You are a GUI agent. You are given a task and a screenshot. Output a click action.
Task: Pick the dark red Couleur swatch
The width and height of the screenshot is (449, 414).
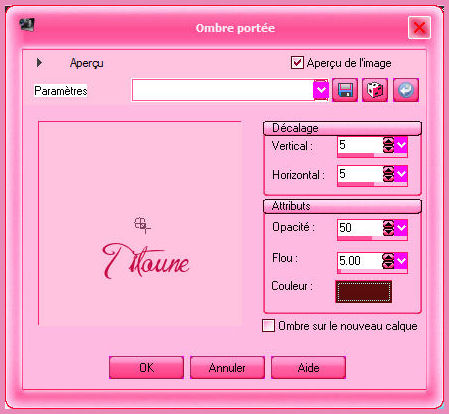click(364, 292)
